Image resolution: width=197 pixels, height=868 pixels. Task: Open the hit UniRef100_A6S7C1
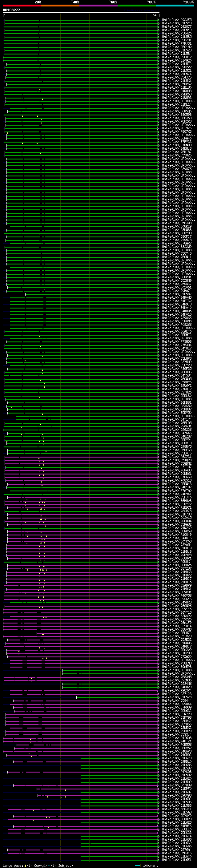tap(177, 457)
